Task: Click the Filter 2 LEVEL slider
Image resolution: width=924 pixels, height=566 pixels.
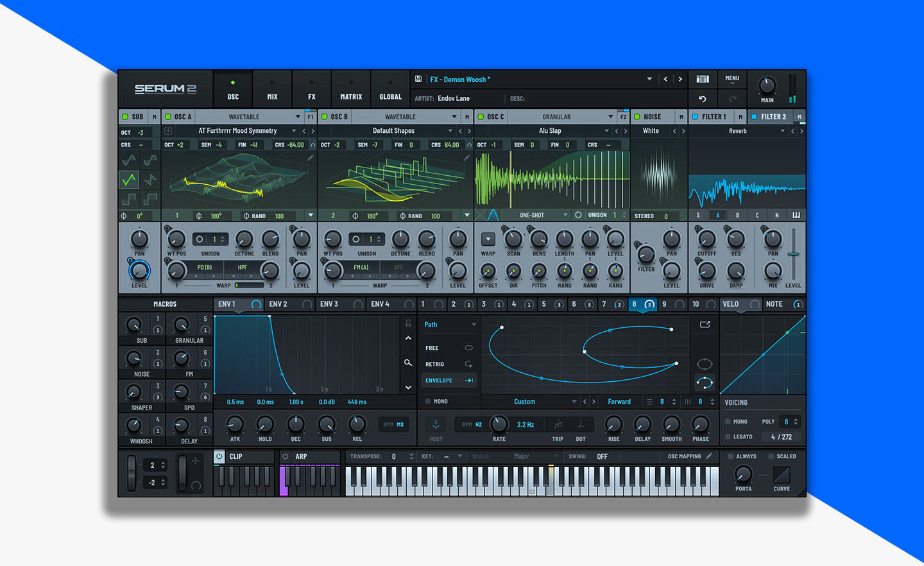Action: coord(793,254)
